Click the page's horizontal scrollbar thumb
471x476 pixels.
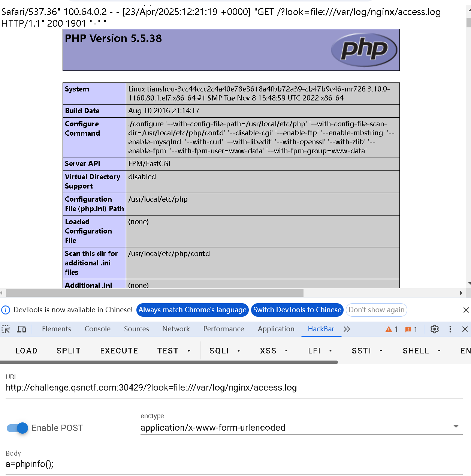[x=155, y=293]
